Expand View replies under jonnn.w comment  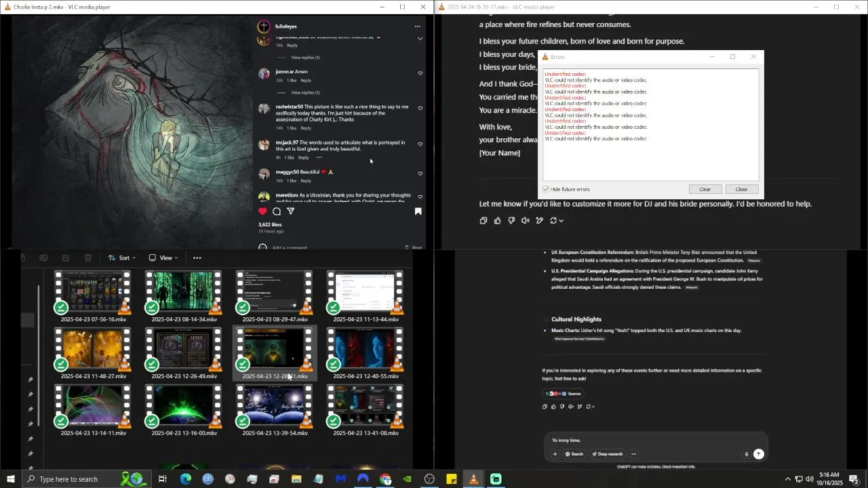(x=305, y=92)
